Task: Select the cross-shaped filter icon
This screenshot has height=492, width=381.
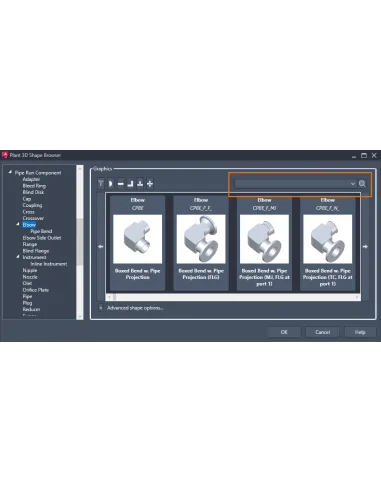Action: (150, 183)
